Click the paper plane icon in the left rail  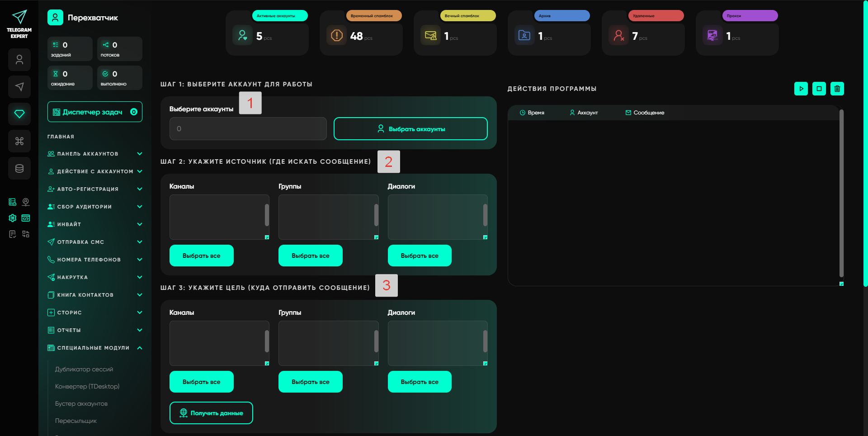tap(19, 87)
